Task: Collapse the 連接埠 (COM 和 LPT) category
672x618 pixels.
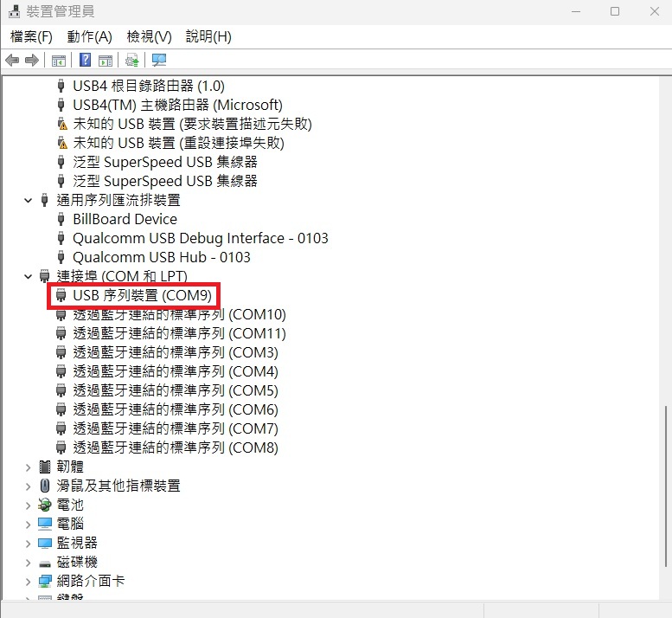Action: pyautogui.click(x=29, y=277)
